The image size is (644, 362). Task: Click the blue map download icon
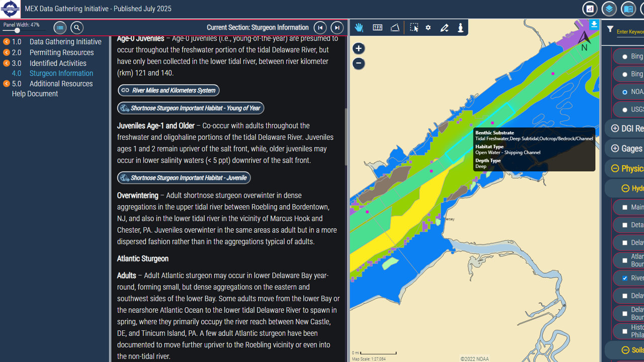pyautogui.click(x=594, y=24)
